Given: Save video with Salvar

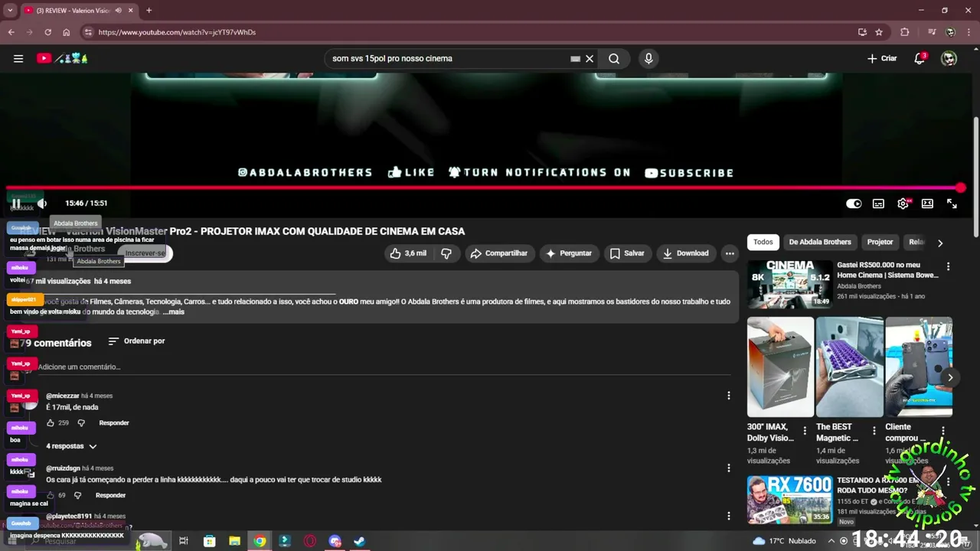Looking at the screenshot, I should pyautogui.click(x=627, y=253).
